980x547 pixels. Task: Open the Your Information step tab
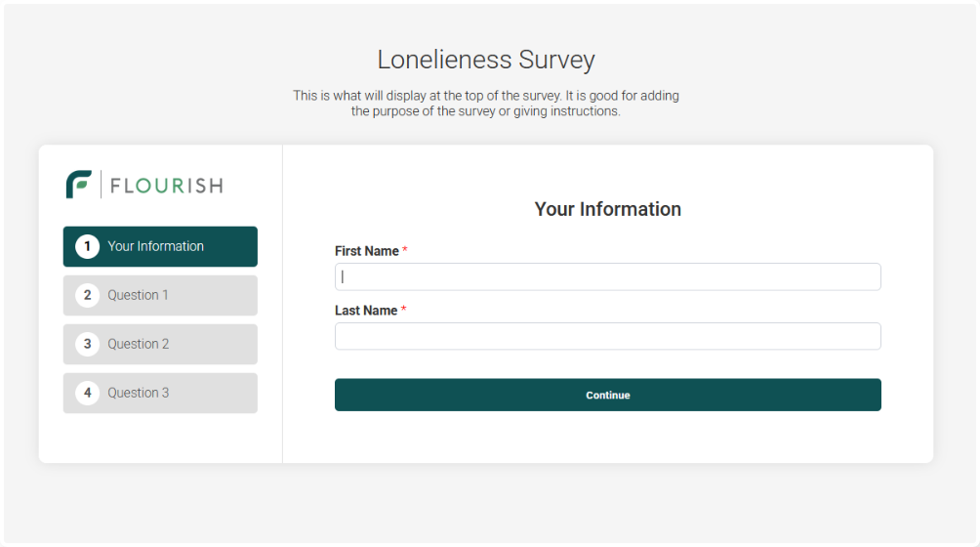(160, 246)
